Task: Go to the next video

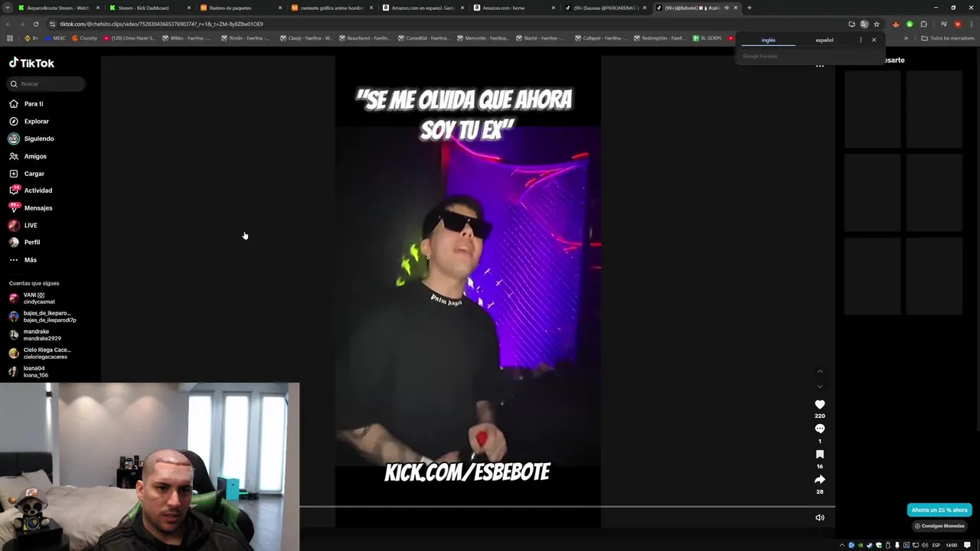Action: tap(820, 386)
